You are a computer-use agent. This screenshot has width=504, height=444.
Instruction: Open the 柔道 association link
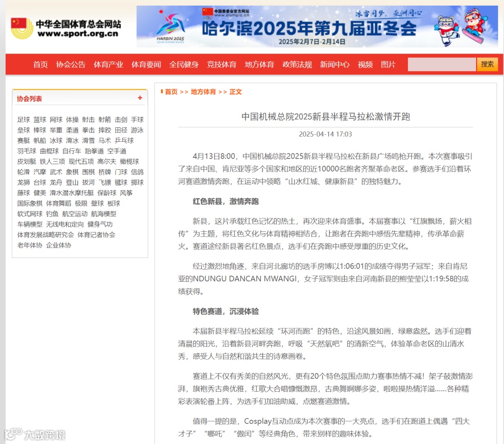72,130
